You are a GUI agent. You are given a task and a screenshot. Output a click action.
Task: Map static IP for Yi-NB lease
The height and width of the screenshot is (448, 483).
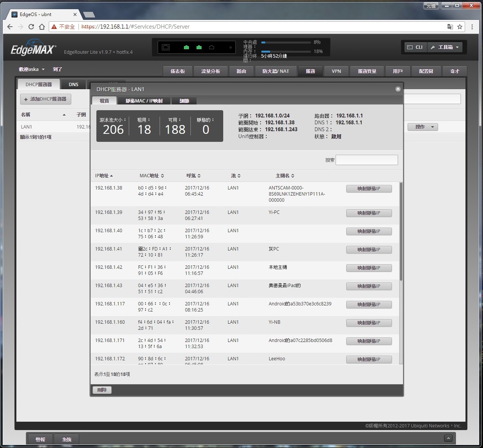[369, 323]
